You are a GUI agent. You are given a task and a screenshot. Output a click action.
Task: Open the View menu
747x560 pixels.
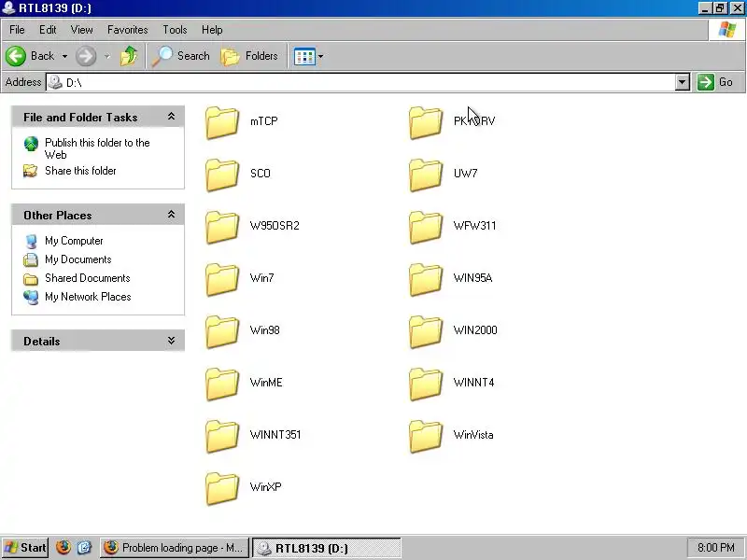(82, 30)
